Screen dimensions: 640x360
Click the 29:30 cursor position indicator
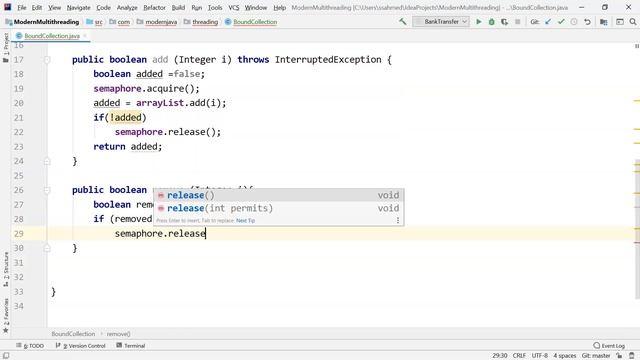(500, 356)
